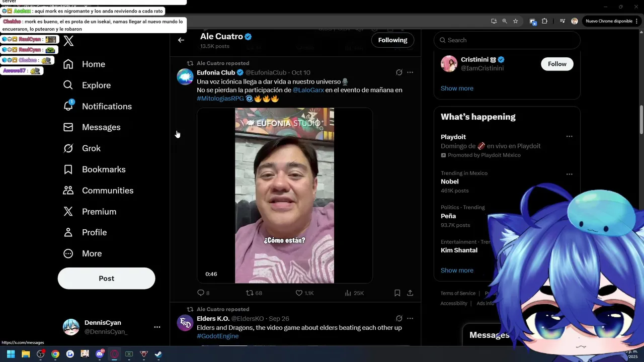
Task: Click Chrome install app icon
Action: click(x=494, y=21)
